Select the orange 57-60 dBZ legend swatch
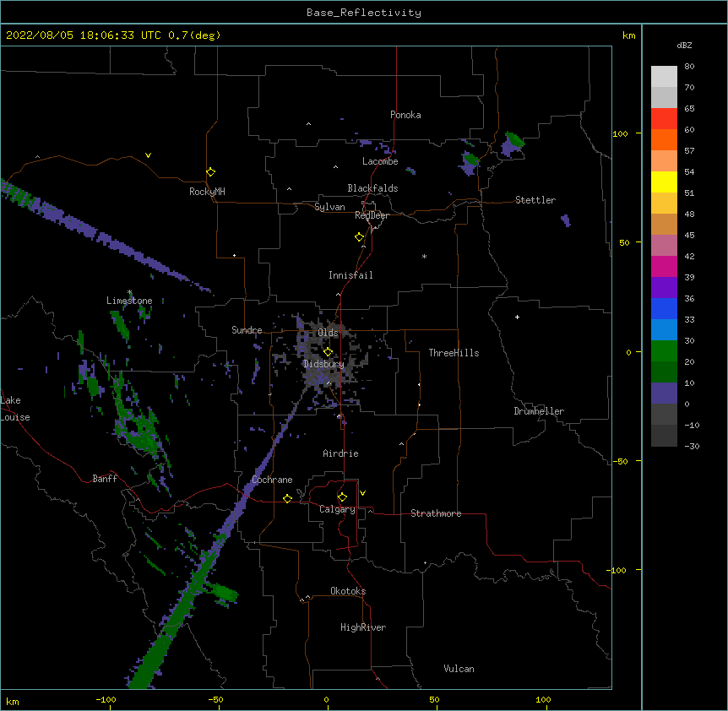The image size is (728, 711). (664, 139)
